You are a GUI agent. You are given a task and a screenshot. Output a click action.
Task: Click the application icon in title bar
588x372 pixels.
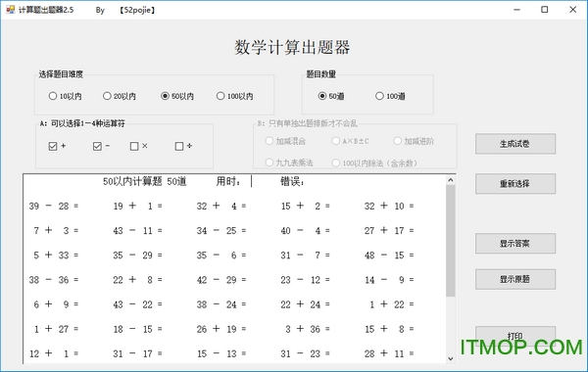(x=11, y=10)
